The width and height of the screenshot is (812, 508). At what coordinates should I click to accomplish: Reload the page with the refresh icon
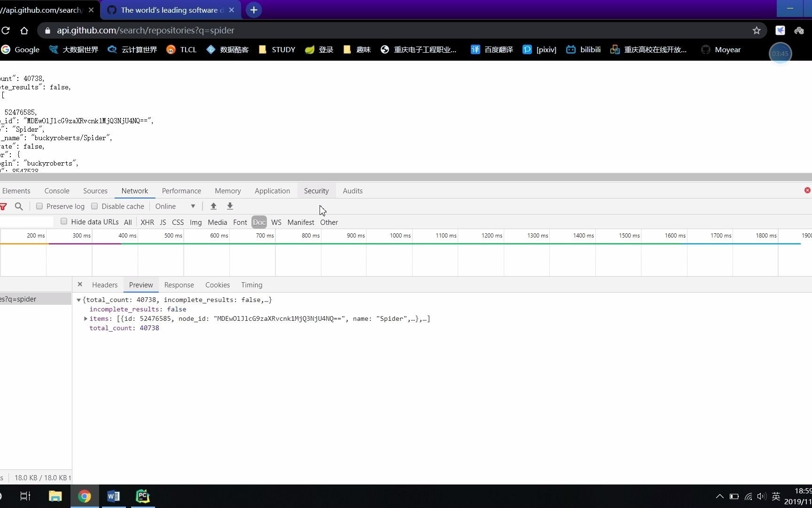[6, 30]
